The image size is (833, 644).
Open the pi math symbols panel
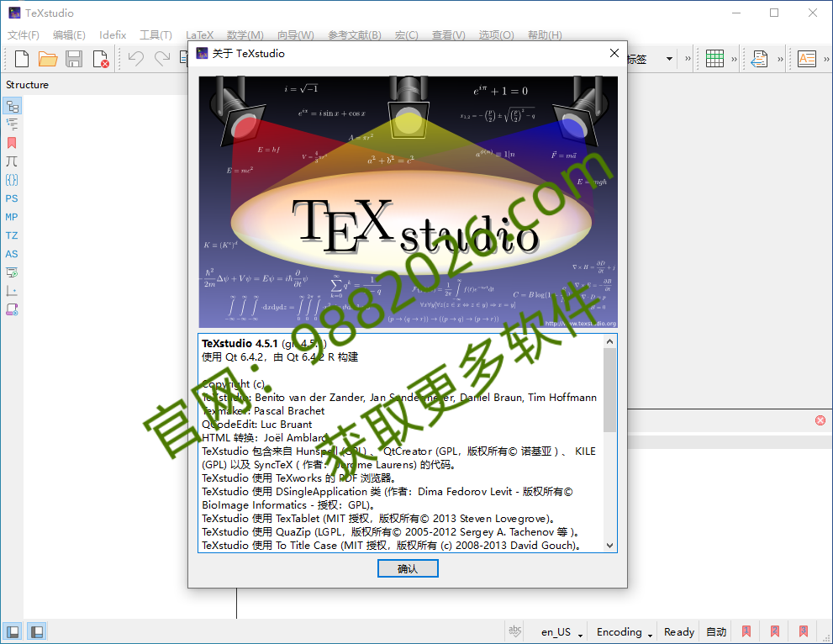tap(12, 161)
